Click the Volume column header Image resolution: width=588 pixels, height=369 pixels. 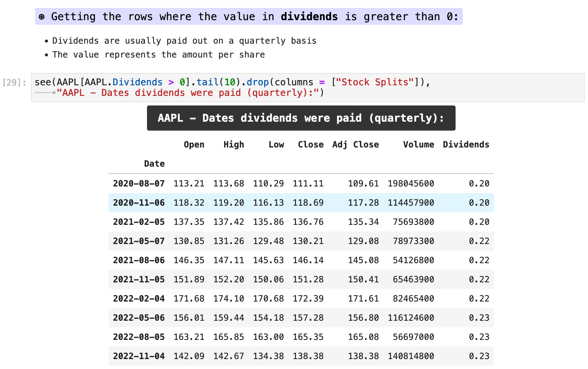[418, 144]
